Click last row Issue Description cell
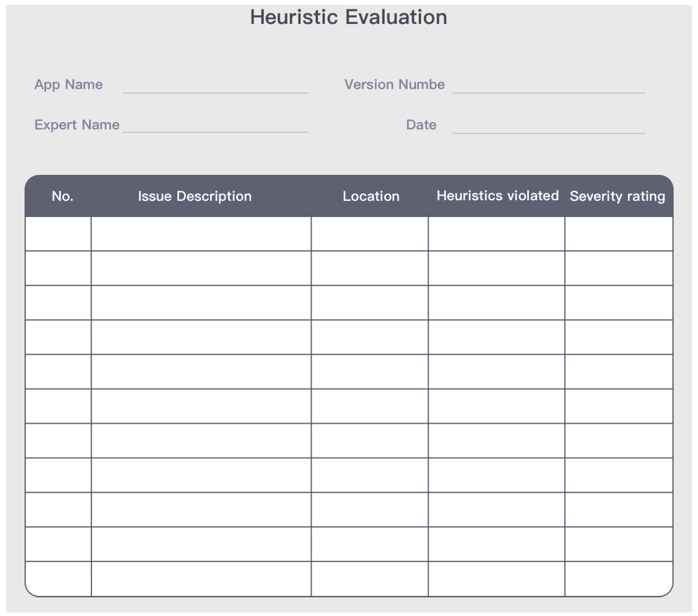Image resolution: width=698 pixels, height=616 pixels. point(201,579)
